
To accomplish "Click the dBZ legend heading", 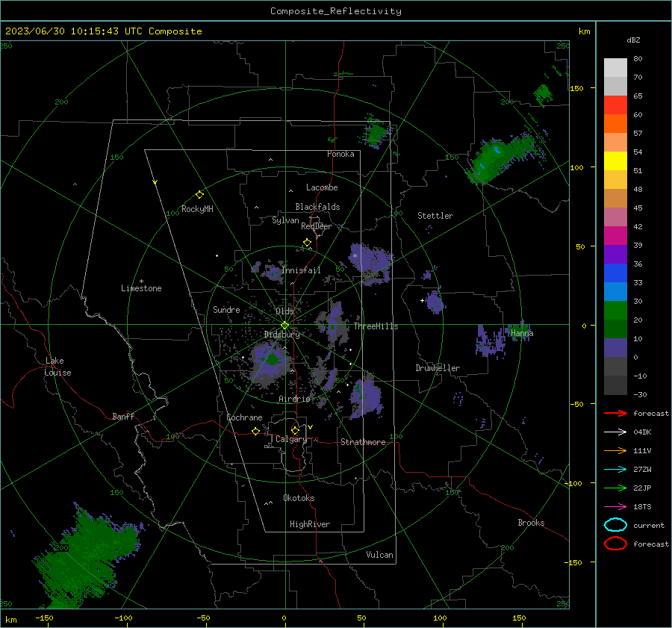I will point(633,40).
